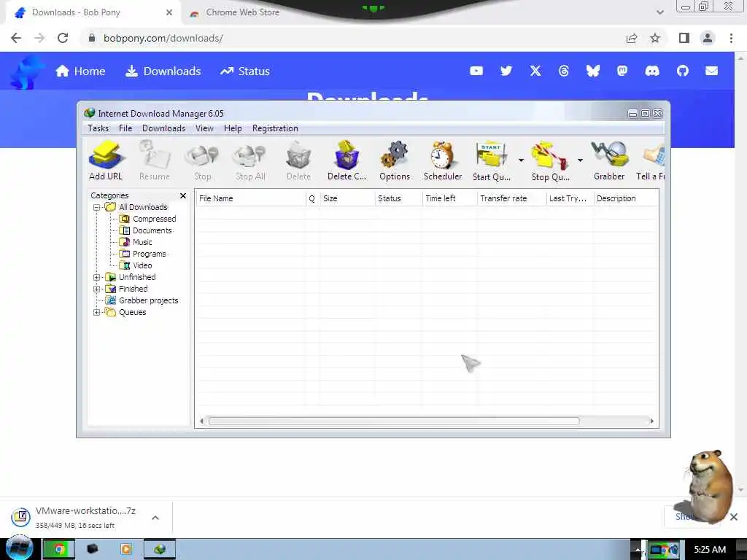The height and width of the screenshot is (560, 747).
Task: Open the Help menu
Action: (x=233, y=128)
